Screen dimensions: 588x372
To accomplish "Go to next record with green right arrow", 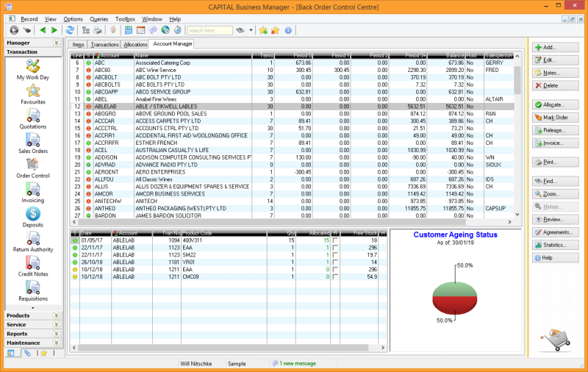I will pyautogui.click(x=54, y=30).
